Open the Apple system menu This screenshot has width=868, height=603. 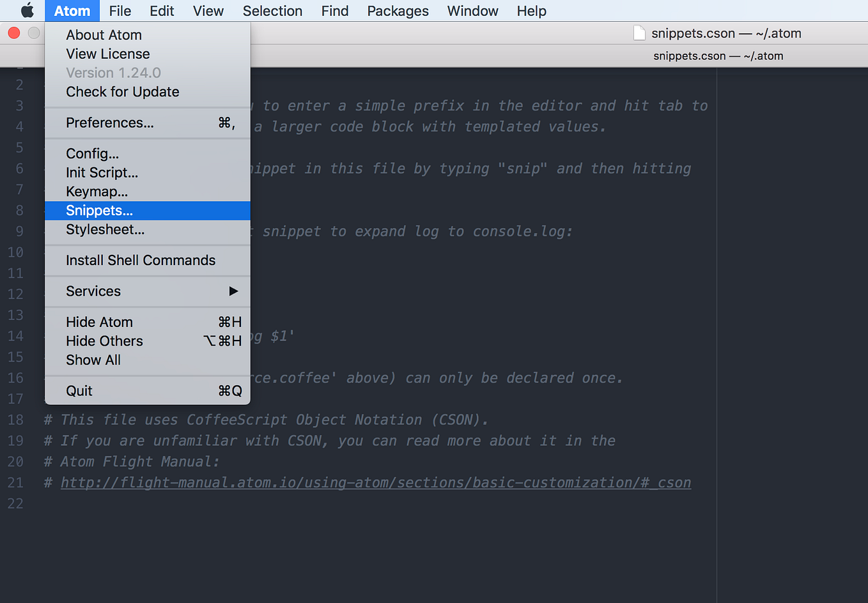[27, 10]
